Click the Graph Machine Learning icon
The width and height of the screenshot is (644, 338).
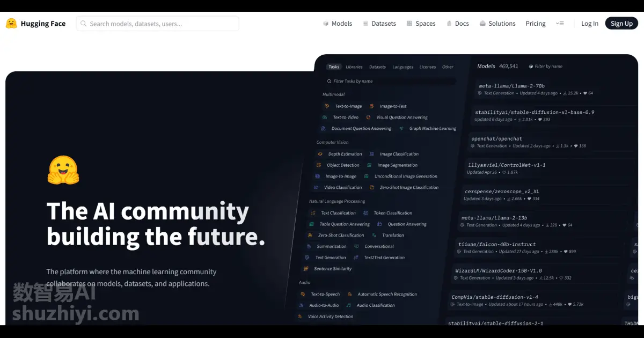(x=401, y=129)
